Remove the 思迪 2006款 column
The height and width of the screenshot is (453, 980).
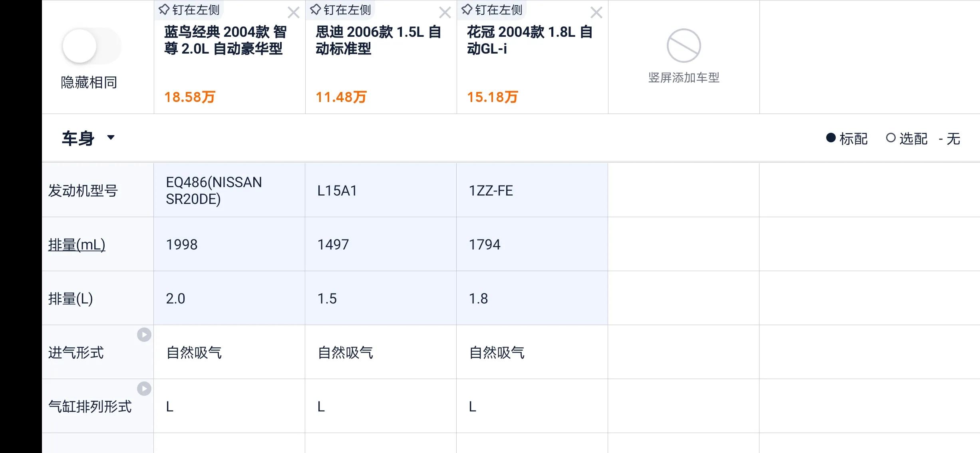pos(445,13)
